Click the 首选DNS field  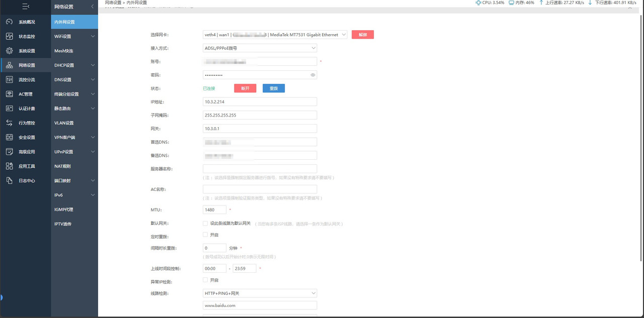[260, 142]
